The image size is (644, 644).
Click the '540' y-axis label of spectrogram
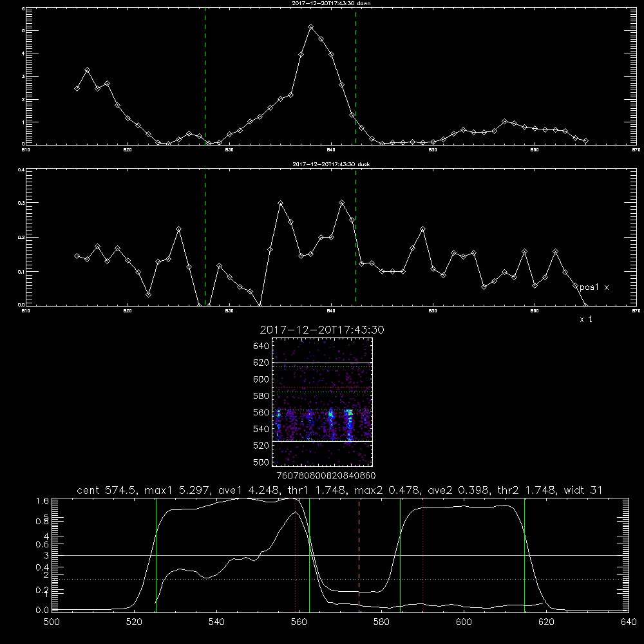pyautogui.click(x=261, y=429)
